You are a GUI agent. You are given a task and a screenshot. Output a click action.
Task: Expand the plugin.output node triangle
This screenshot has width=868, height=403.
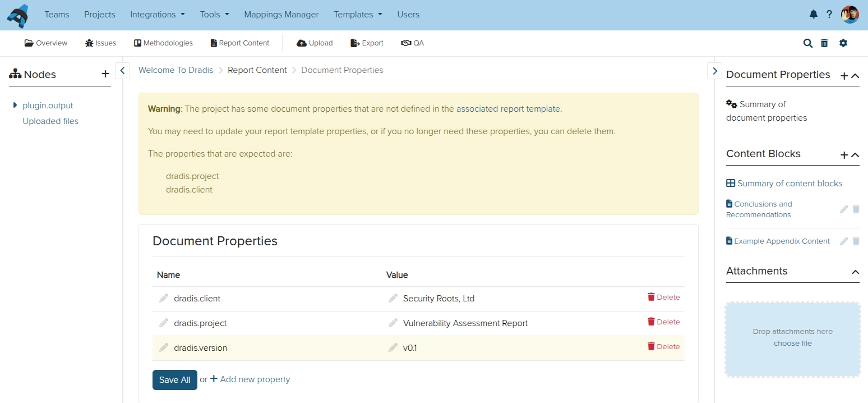point(15,105)
